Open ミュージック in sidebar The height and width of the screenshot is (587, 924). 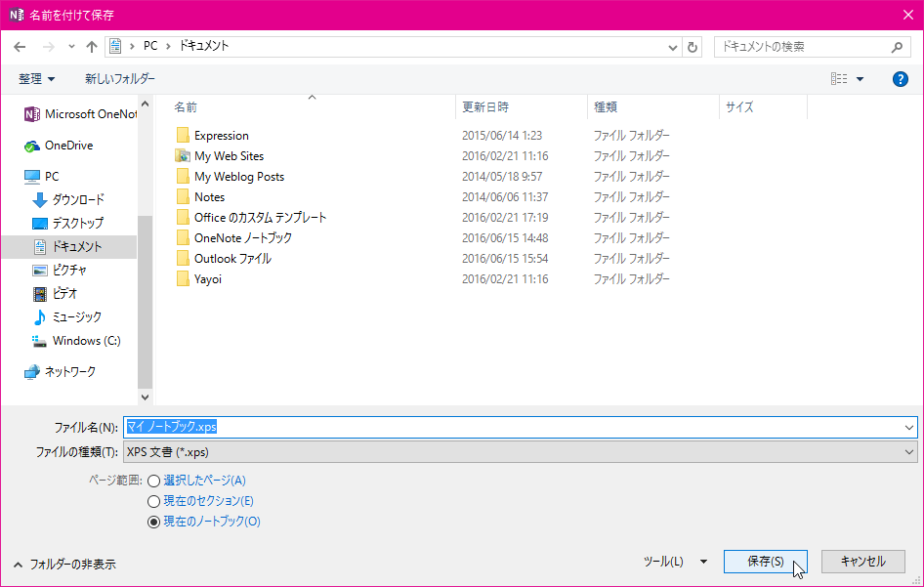(x=66, y=317)
